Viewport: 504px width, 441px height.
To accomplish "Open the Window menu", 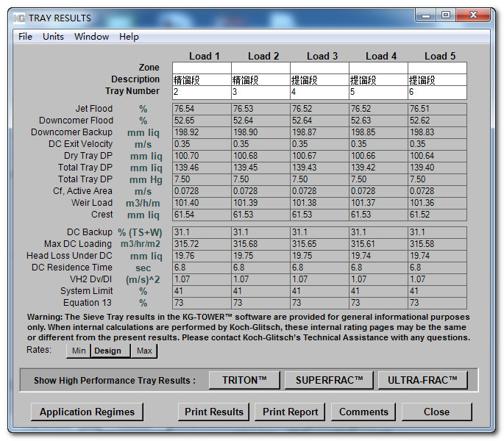I will (92, 37).
